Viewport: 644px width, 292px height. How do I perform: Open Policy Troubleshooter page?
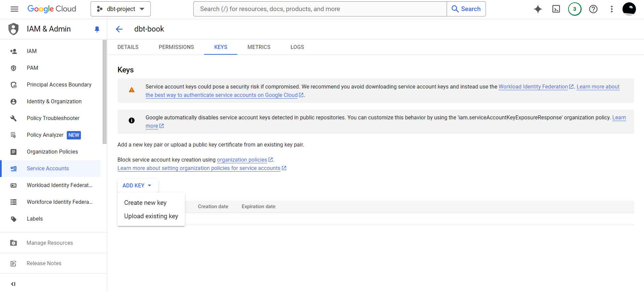point(50,118)
